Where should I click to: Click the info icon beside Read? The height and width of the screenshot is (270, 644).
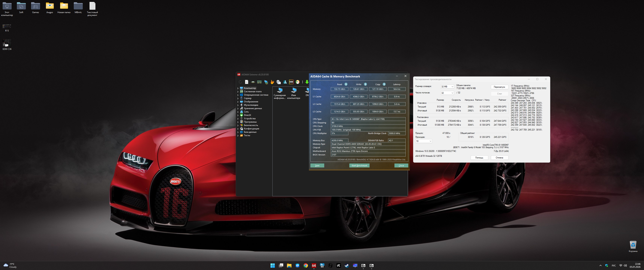click(346, 84)
